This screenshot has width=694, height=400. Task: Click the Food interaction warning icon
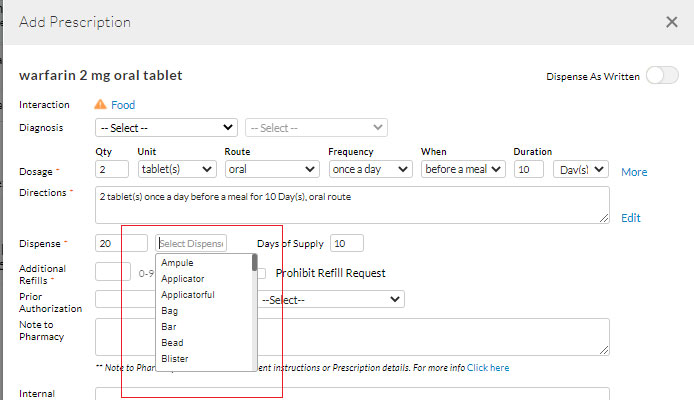(x=100, y=104)
